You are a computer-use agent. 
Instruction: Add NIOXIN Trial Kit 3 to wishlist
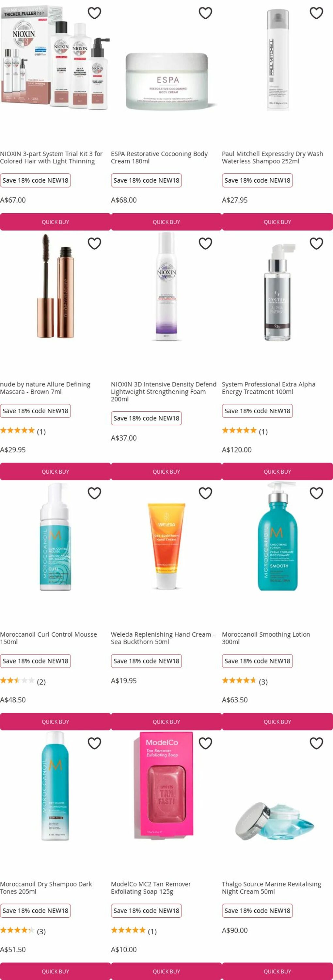(x=94, y=13)
